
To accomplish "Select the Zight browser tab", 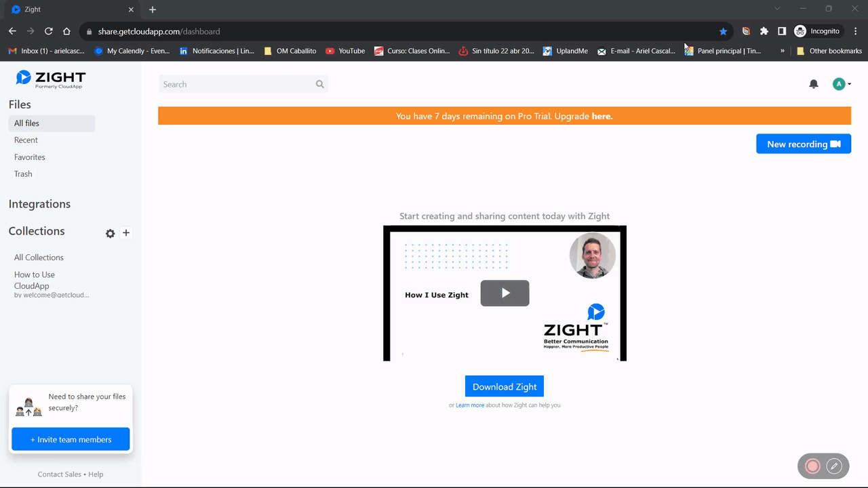I will [x=71, y=9].
